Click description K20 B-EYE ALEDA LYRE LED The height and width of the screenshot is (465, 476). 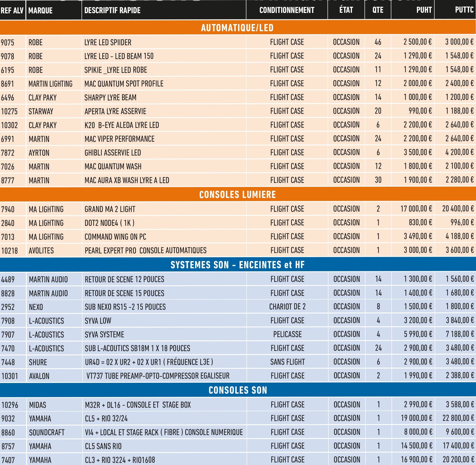(x=122, y=125)
